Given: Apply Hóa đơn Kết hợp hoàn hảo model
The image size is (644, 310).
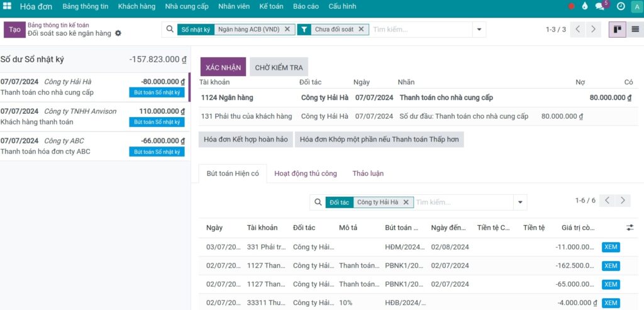Looking at the screenshot, I should tap(246, 139).
